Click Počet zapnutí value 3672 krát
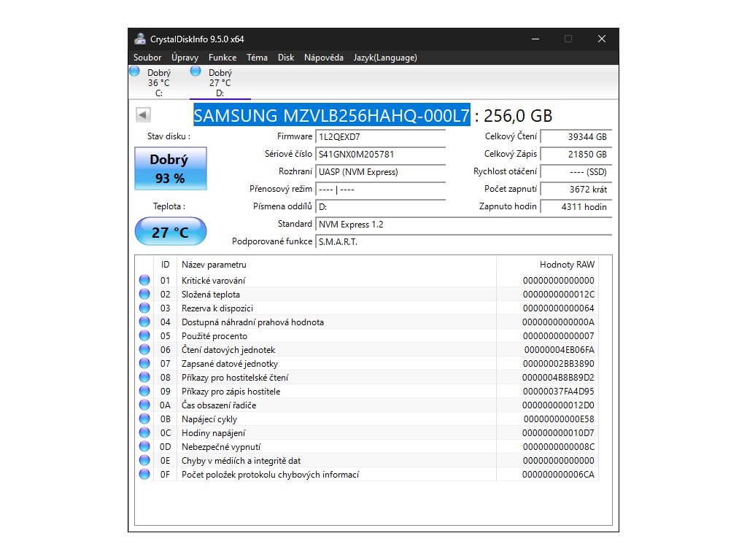Viewport: 747px width, 560px height. click(576, 190)
